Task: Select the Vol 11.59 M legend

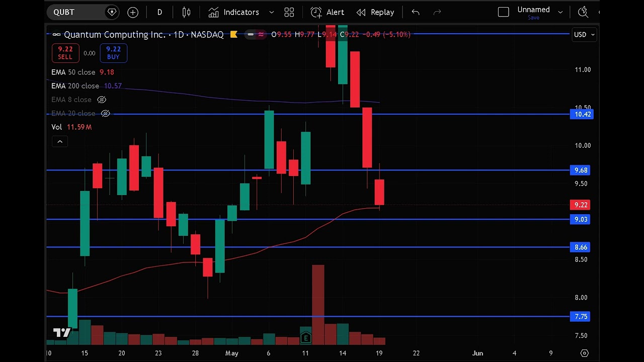Action: (x=71, y=127)
